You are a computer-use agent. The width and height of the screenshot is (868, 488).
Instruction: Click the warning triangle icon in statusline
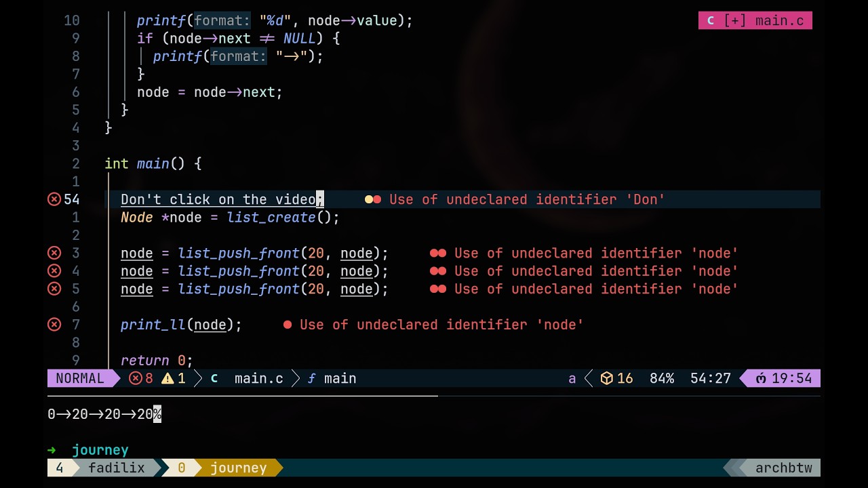click(167, 378)
